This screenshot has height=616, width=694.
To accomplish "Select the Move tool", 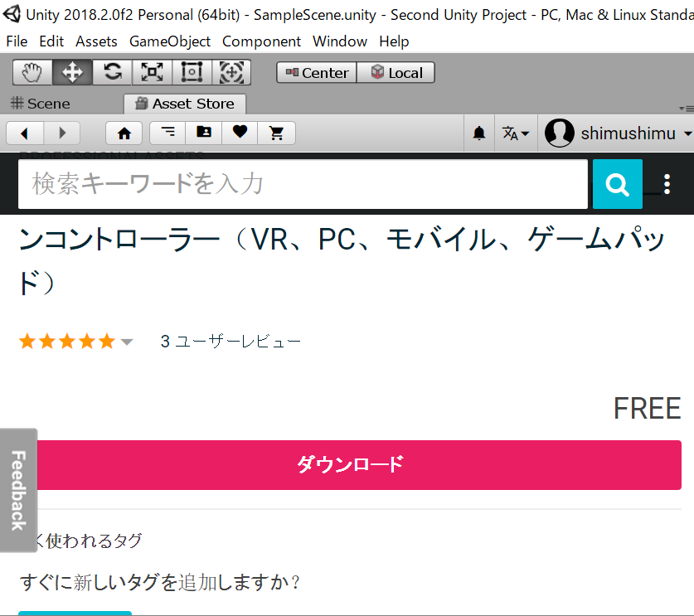I will pos(72,73).
